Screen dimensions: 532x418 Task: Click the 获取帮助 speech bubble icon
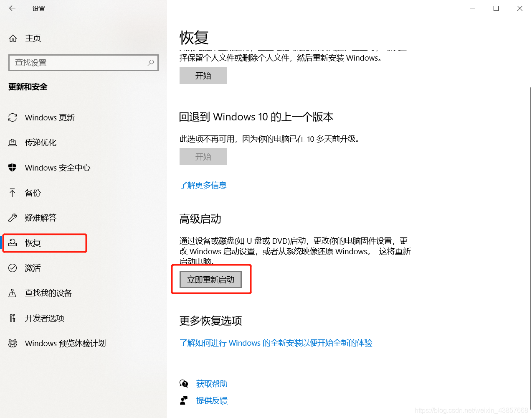[184, 383]
